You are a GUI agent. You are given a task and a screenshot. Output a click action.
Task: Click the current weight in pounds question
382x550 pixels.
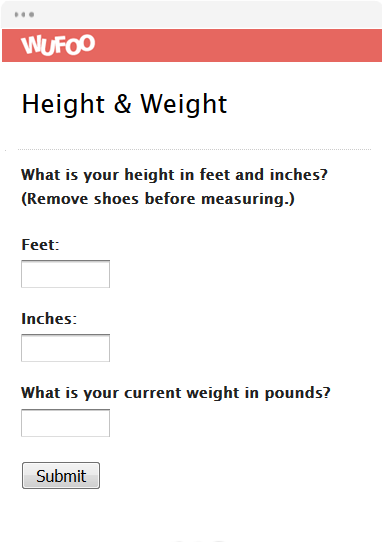pyautogui.click(x=176, y=393)
